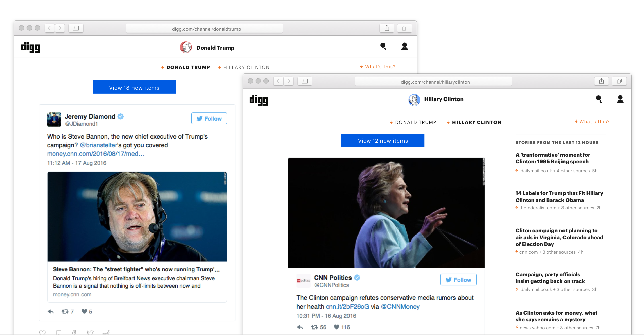Viewport: 644px width, 335px height.
Task: Click money.cnn.com source under article card
Action: (x=72, y=295)
